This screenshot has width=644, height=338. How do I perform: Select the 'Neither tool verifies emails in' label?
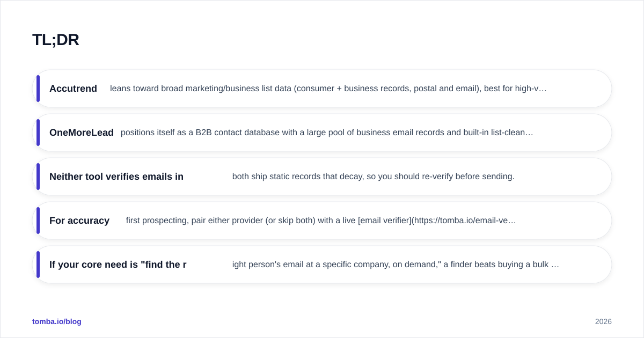pyautogui.click(x=116, y=177)
